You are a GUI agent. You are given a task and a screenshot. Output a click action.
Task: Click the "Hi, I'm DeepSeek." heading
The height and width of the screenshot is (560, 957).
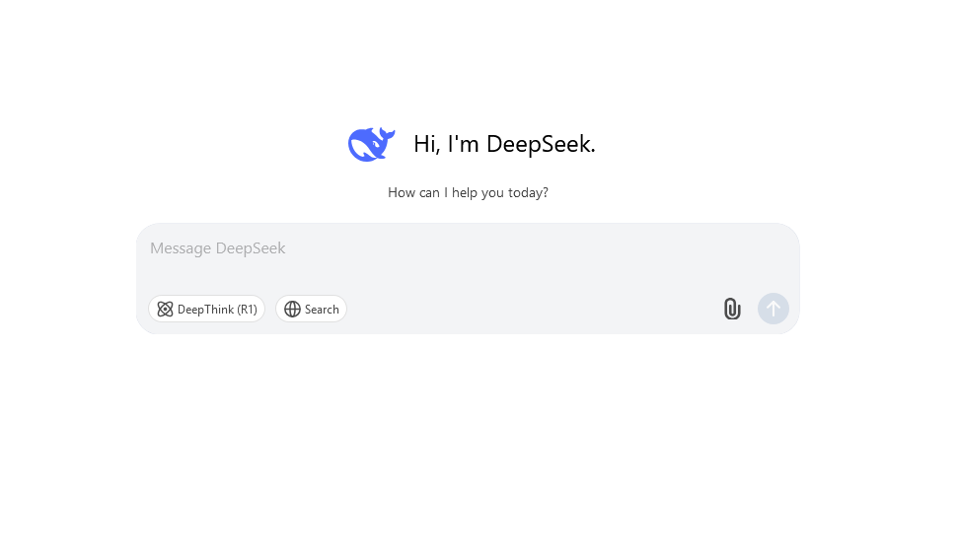[504, 145]
